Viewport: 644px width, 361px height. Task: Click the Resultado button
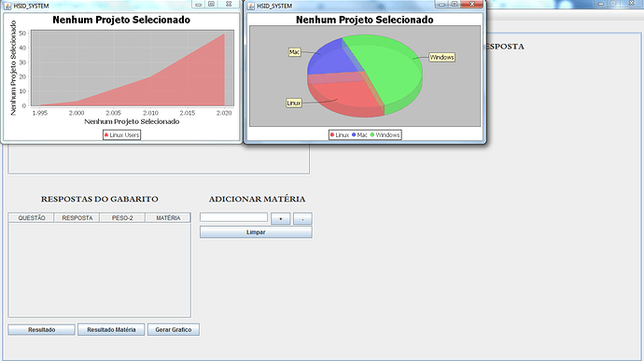pyautogui.click(x=41, y=330)
